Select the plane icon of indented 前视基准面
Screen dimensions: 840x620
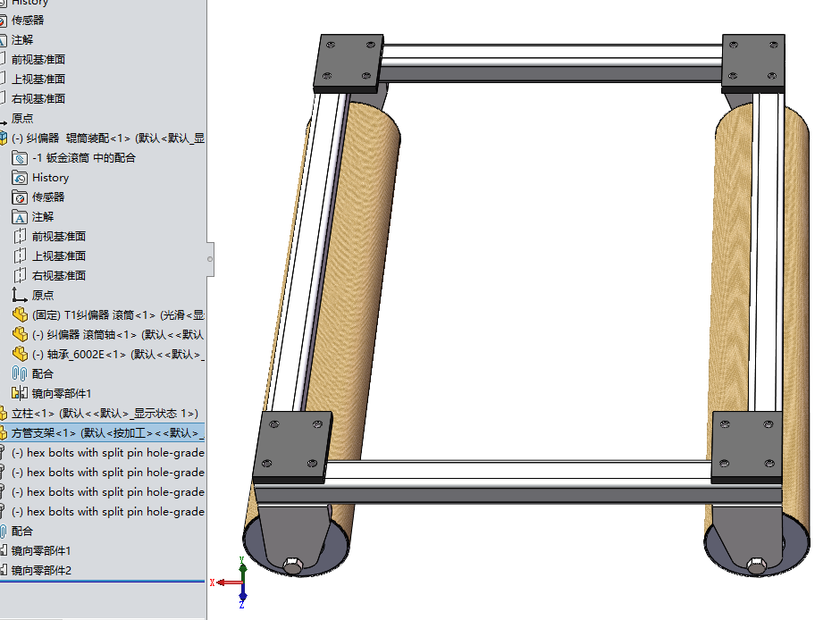coord(20,237)
